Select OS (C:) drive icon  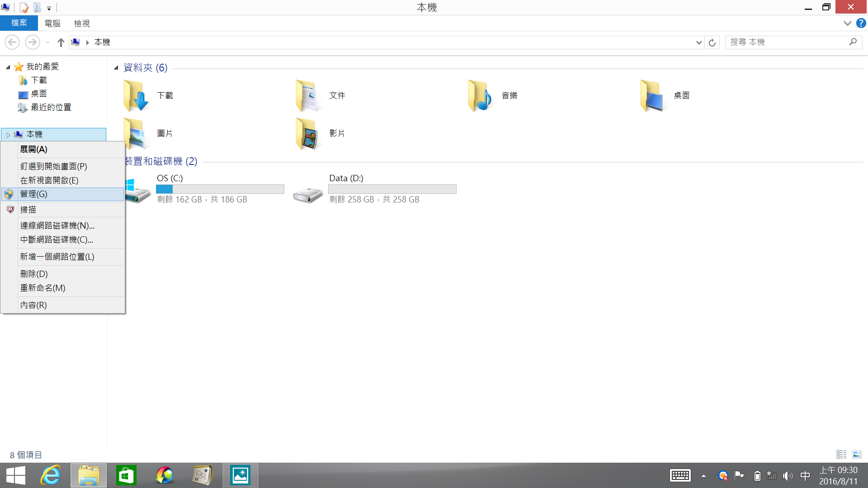pyautogui.click(x=138, y=188)
